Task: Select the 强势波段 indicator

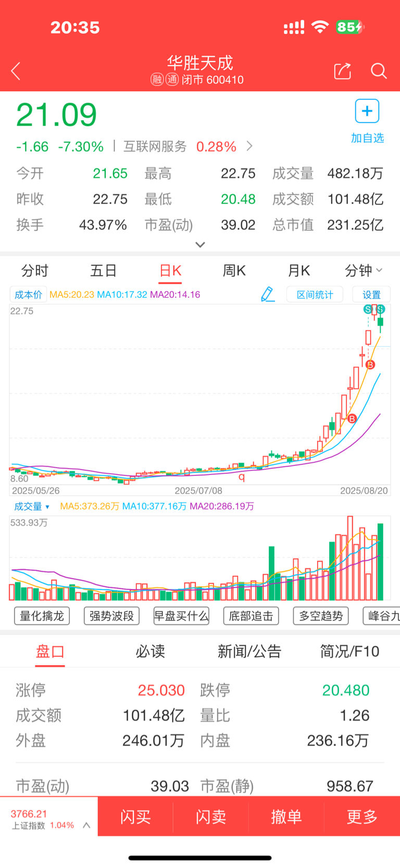Action: 111,616
